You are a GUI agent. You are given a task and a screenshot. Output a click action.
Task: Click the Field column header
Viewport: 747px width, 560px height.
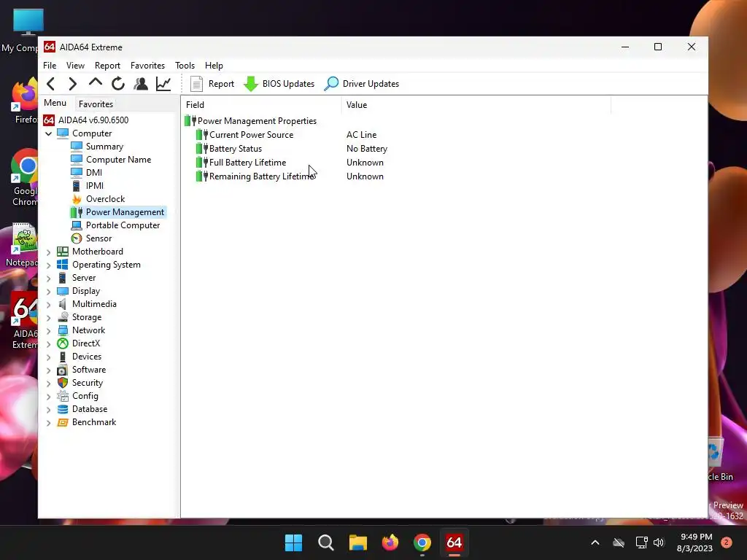coord(261,105)
